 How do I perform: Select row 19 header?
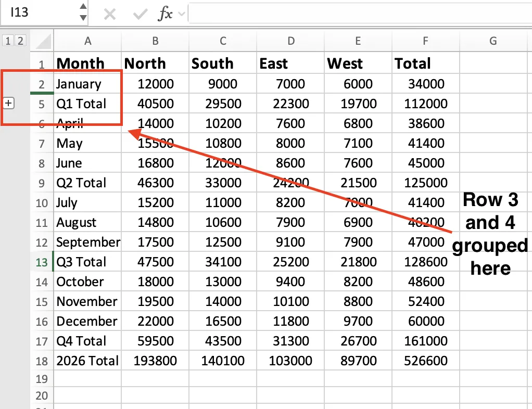coord(42,378)
